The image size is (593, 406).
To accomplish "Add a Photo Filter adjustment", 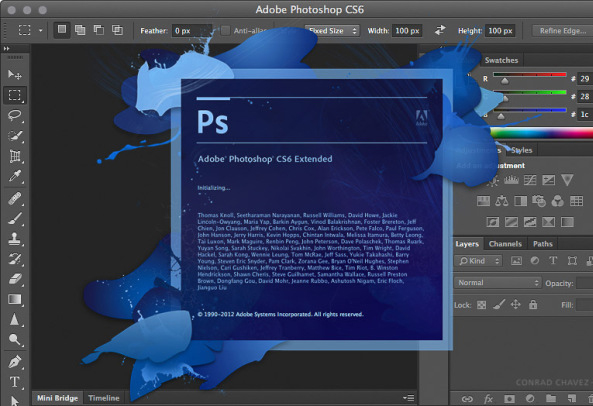I will [539, 201].
